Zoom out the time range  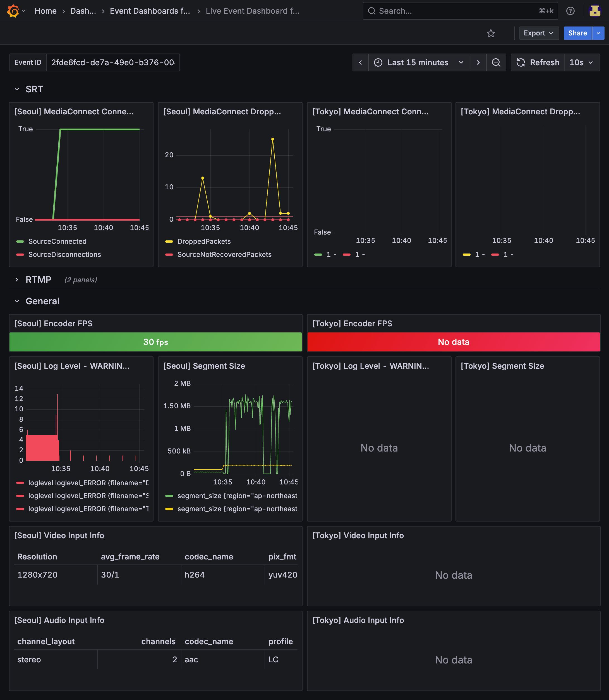click(496, 62)
